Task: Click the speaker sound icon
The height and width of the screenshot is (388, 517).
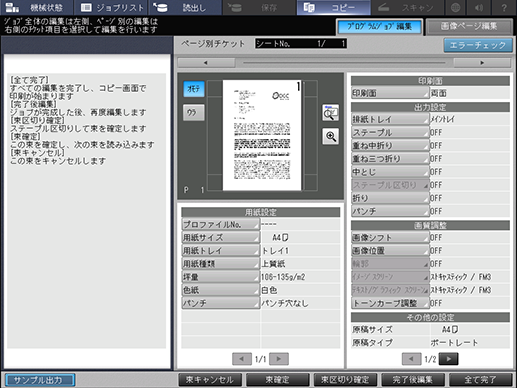Action: pos(480,7)
